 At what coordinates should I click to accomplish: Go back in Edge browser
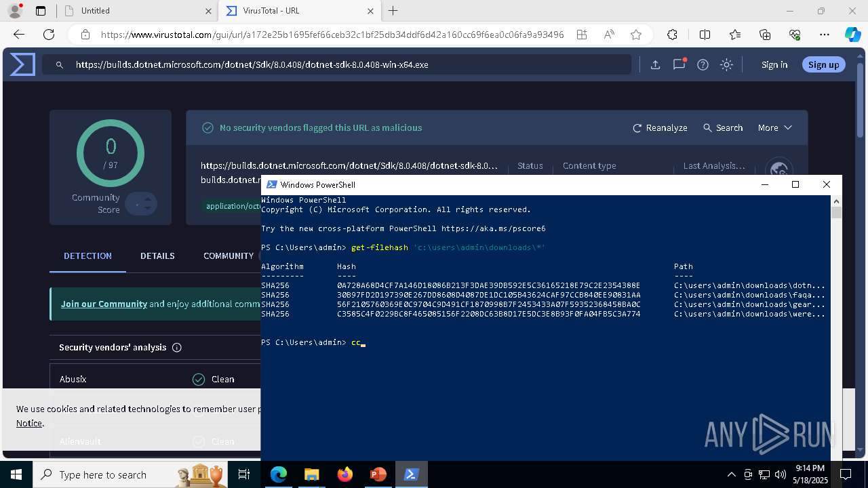(x=19, y=35)
